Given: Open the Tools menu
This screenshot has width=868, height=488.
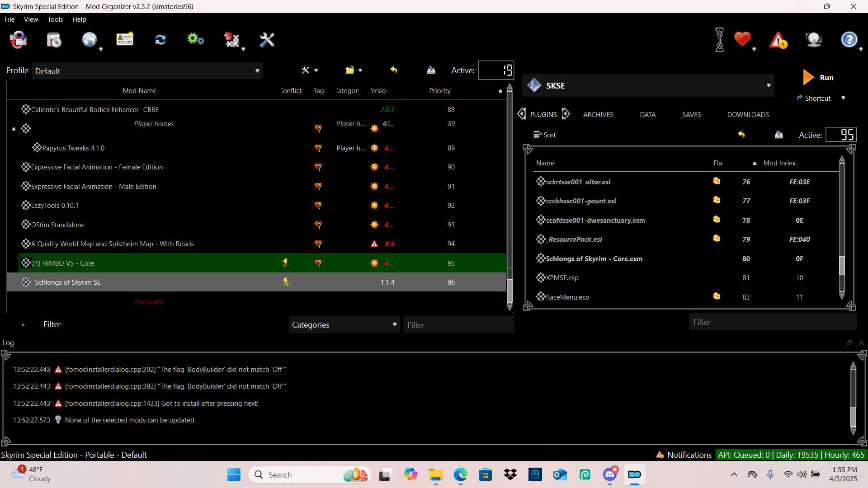Looking at the screenshot, I should tap(55, 19).
